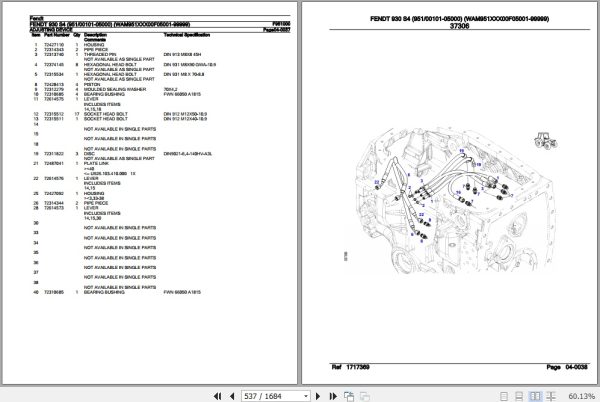Screen dimensions: 600x402
Task: Click the MOULDED SEALING WASHER description
Action: (x=115, y=90)
